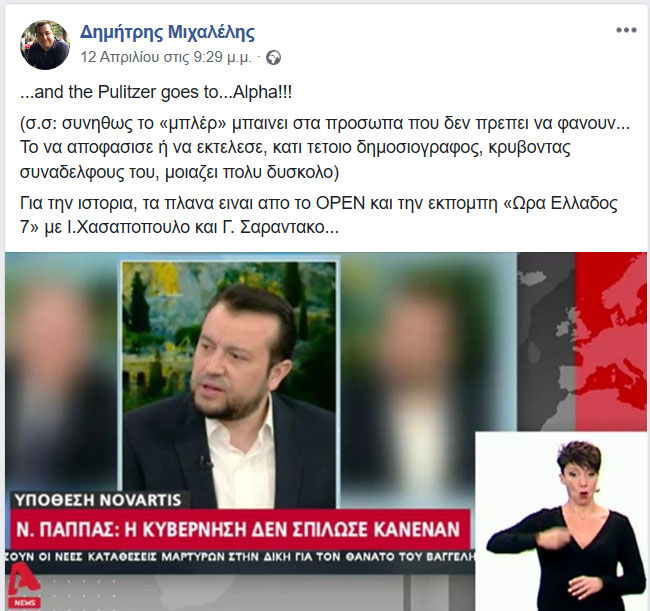The height and width of the screenshot is (611, 650).
Task: Click the ΥΠΟΘΕΣΗ NOVARTIS label
Action: (x=98, y=500)
